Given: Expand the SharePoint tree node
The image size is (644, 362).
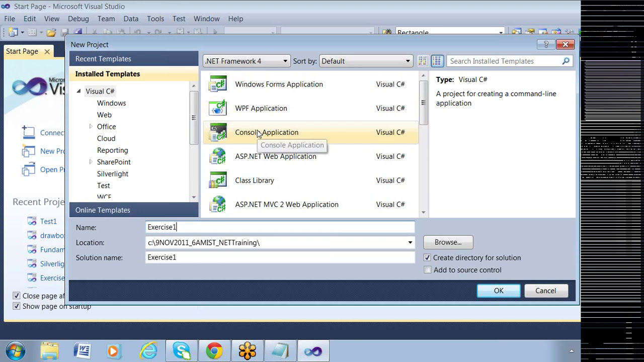Looking at the screenshot, I should pos(91,161).
